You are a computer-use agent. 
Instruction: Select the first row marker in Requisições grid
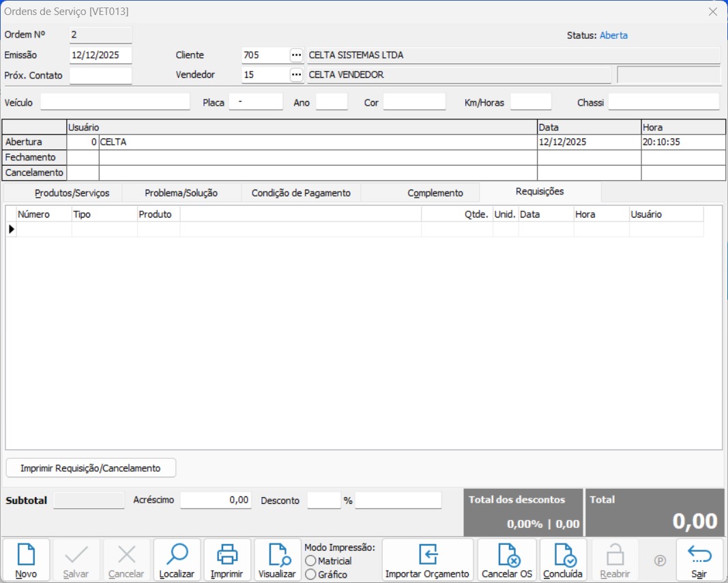[11, 230]
